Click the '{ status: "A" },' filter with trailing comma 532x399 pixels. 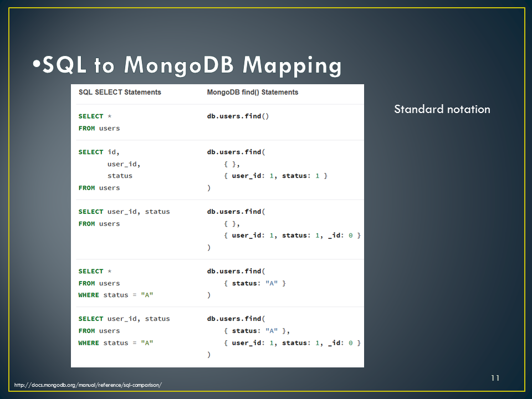[257, 330]
